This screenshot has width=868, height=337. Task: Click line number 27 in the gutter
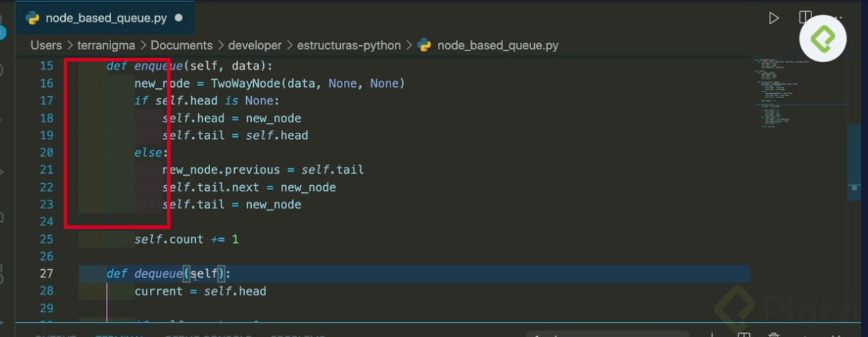46,274
